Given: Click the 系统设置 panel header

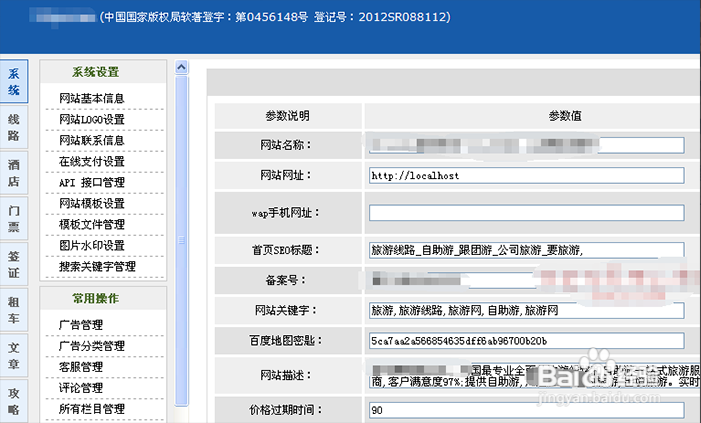Looking at the screenshot, I should pos(103,72).
